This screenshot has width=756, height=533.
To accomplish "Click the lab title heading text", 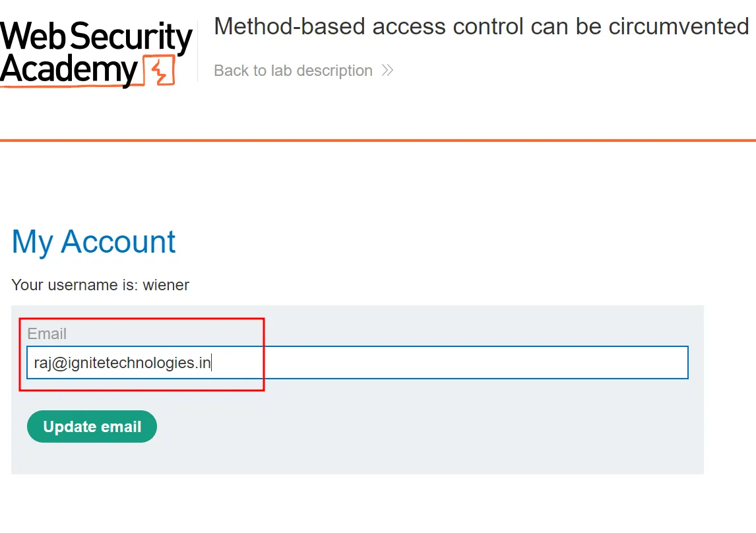I will (482, 26).
